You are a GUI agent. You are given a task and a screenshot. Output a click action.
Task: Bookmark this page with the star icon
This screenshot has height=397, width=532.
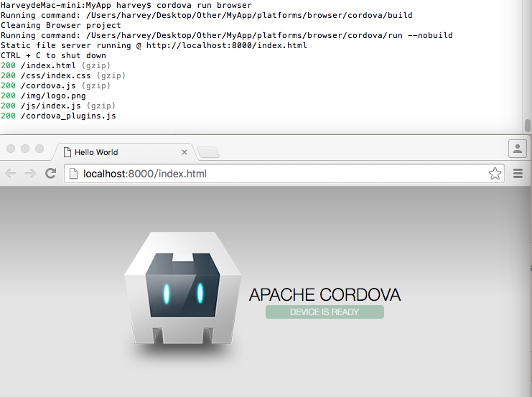tap(495, 174)
